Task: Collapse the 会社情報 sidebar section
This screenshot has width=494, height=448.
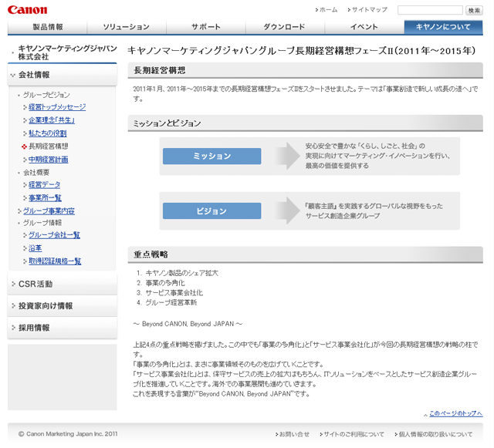Action: 63,75
